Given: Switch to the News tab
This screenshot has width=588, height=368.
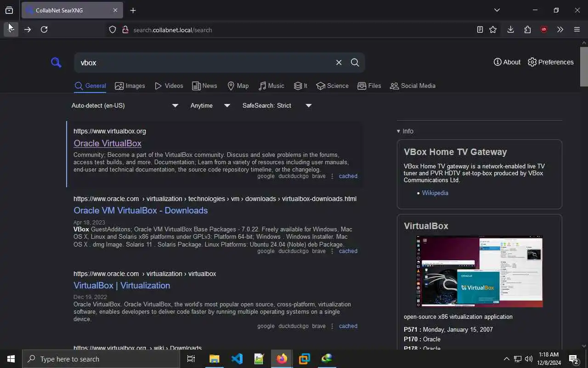Looking at the screenshot, I should tap(204, 86).
